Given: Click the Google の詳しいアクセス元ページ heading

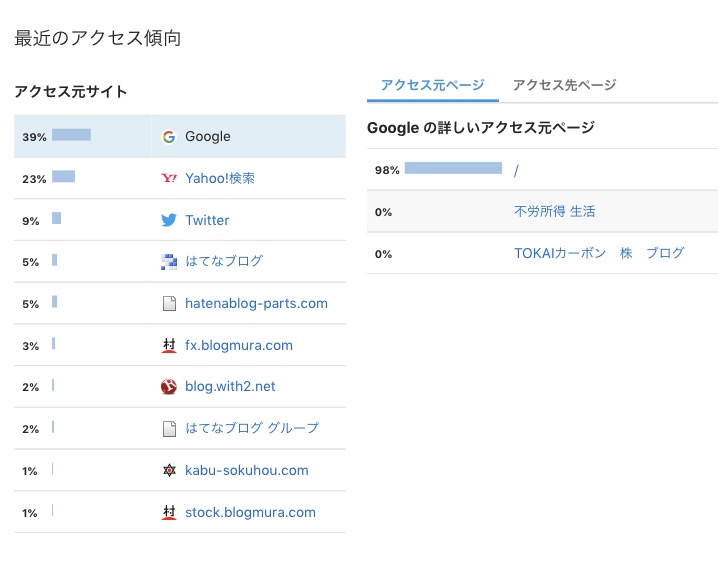Looking at the screenshot, I should [481, 127].
